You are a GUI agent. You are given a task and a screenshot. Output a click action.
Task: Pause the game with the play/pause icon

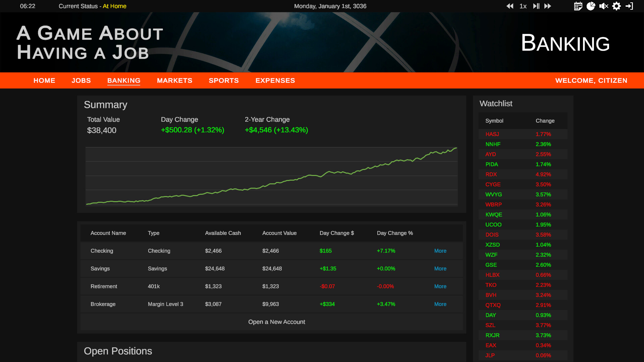pos(536,6)
